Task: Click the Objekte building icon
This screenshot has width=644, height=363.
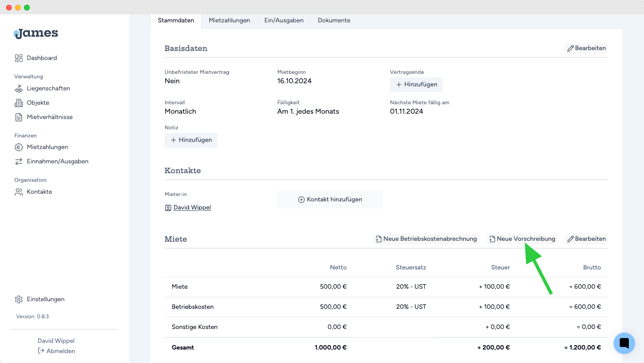Action: [x=19, y=103]
